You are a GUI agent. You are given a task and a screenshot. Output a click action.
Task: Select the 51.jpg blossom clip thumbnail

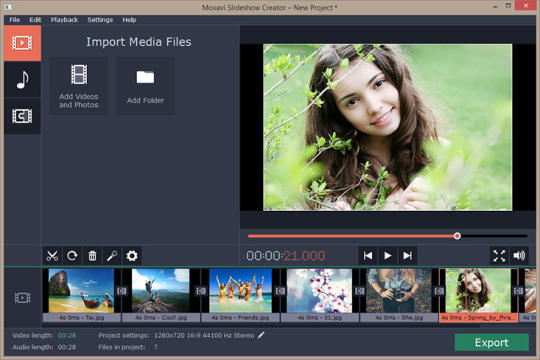[319, 291]
